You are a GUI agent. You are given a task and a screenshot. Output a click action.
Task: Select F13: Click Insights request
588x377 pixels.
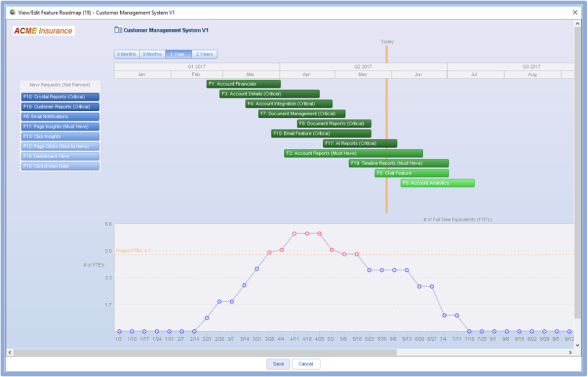tap(61, 137)
